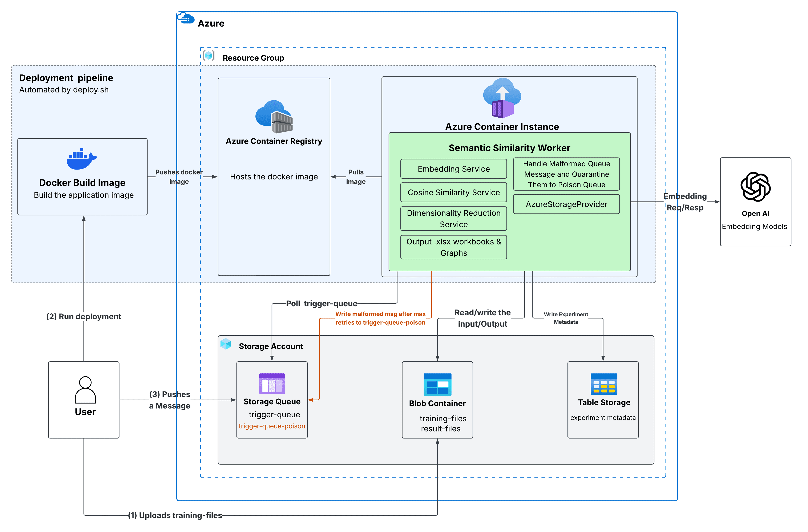Select the AzureStorageProvider box
The height and width of the screenshot is (532, 808).
coord(566,204)
